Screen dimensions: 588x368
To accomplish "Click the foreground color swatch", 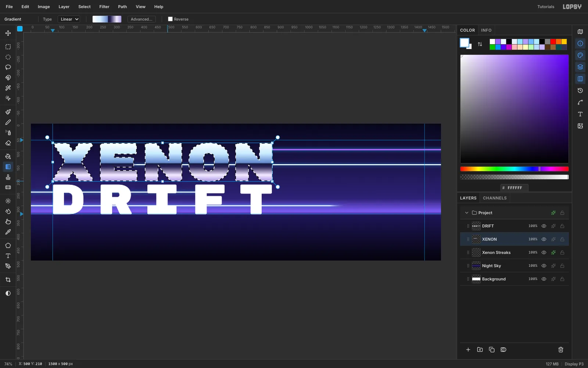I will pyautogui.click(x=465, y=43).
